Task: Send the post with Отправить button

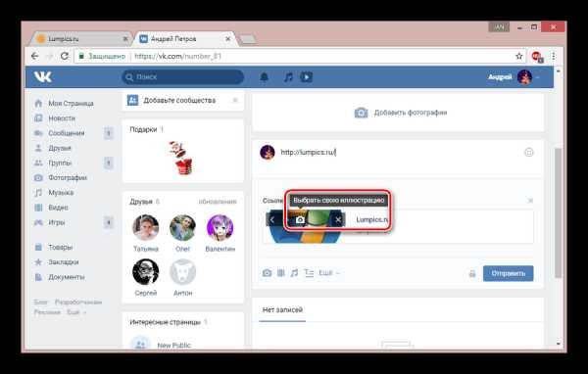Action: click(x=508, y=273)
